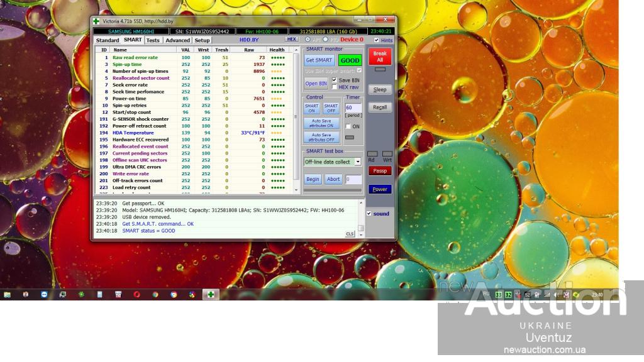Click the Begin test button
The width and height of the screenshot is (644, 362).
pos(313,179)
